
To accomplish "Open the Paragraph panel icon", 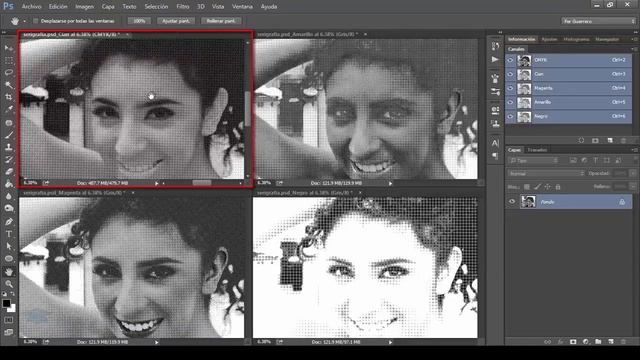I will pyautogui.click(x=495, y=156).
